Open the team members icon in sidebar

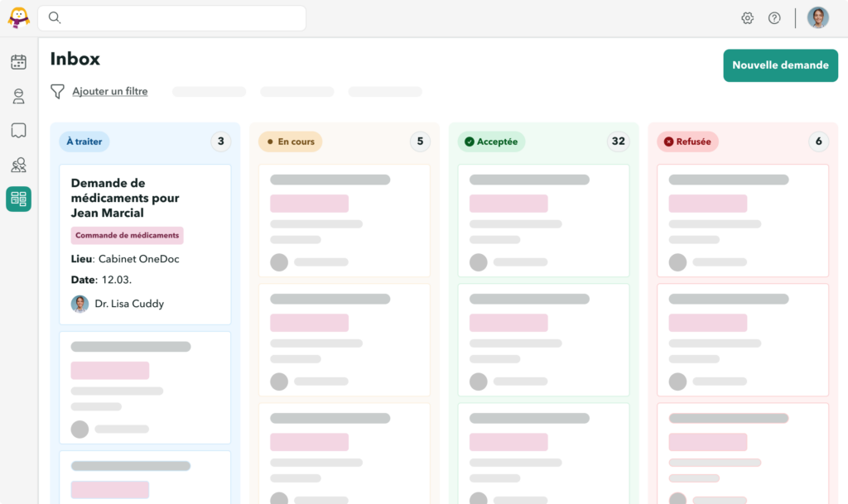point(18,165)
